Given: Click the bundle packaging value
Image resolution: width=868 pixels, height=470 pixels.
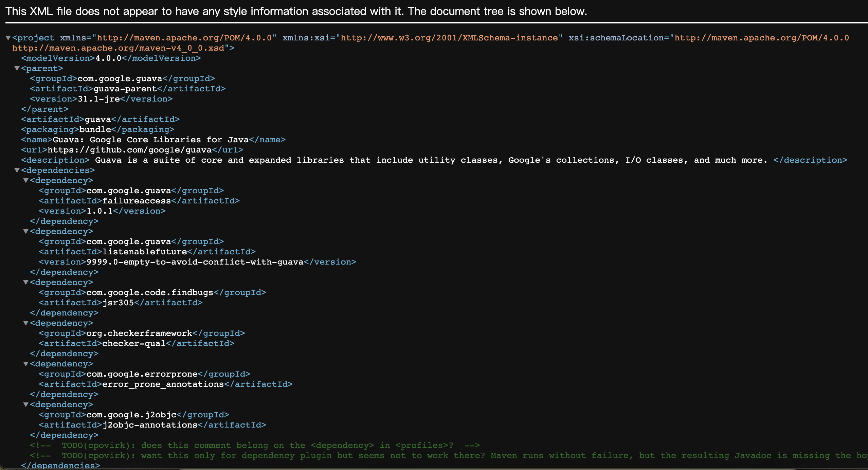Looking at the screenshot, I should tap(95, 129).
